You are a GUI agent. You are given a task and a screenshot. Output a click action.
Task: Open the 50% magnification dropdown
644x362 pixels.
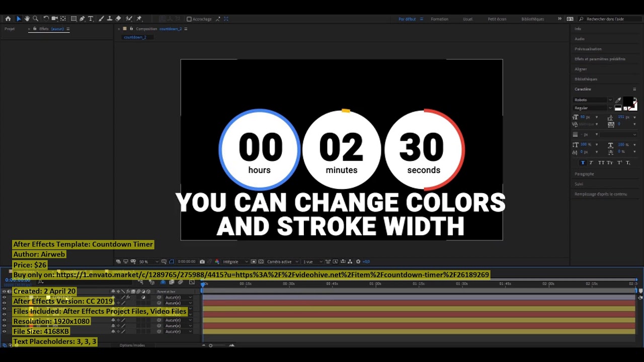(148, 261)
